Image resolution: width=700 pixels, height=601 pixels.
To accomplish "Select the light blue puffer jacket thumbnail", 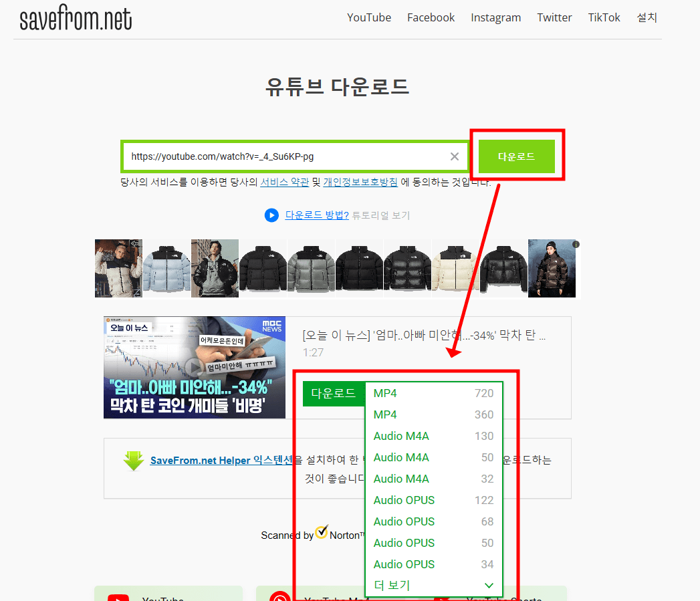I will point(166,268).
